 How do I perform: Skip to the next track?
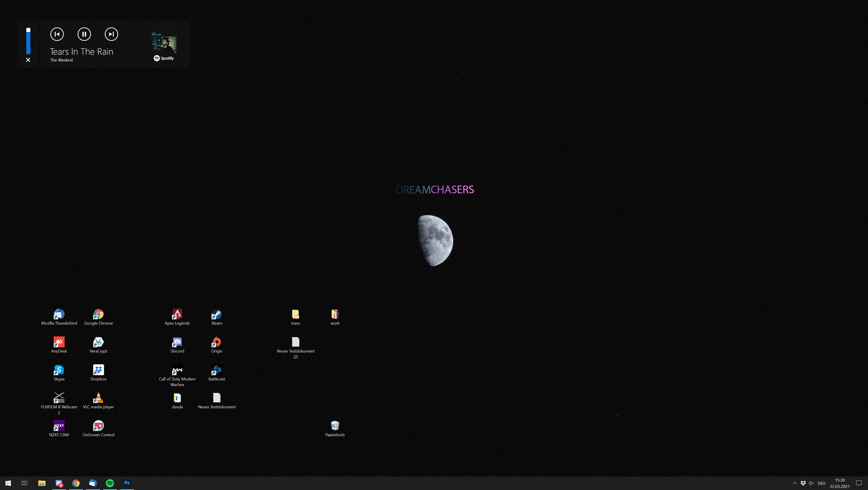(x=111, y=34)
